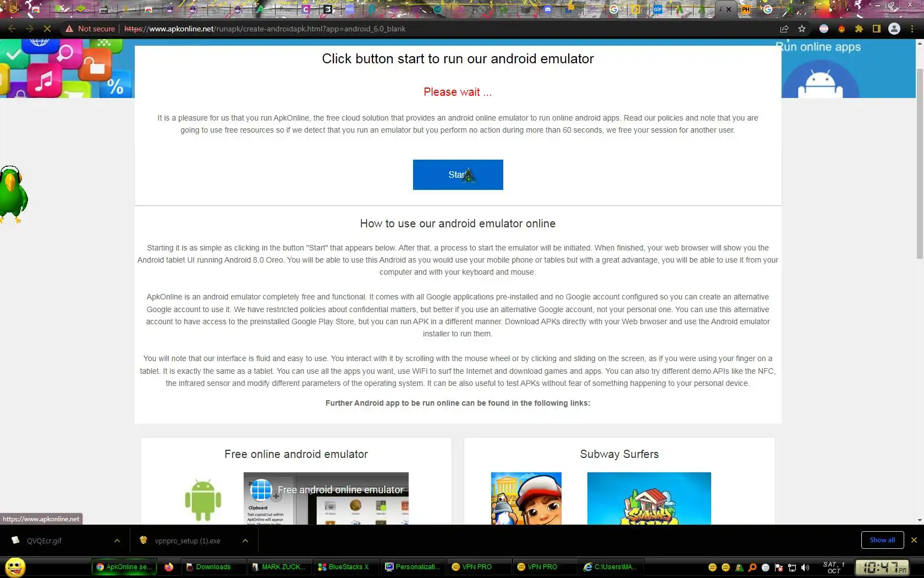Click the green parrot mascot
The width and height of the screenshot is (924, 578).
pyautogui.click(x=13, y=194)
